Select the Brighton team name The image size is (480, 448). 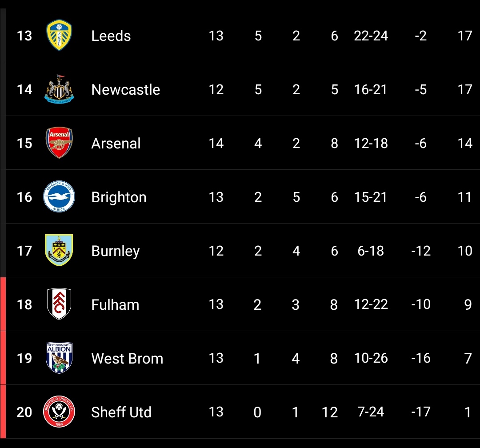(119, 197)
